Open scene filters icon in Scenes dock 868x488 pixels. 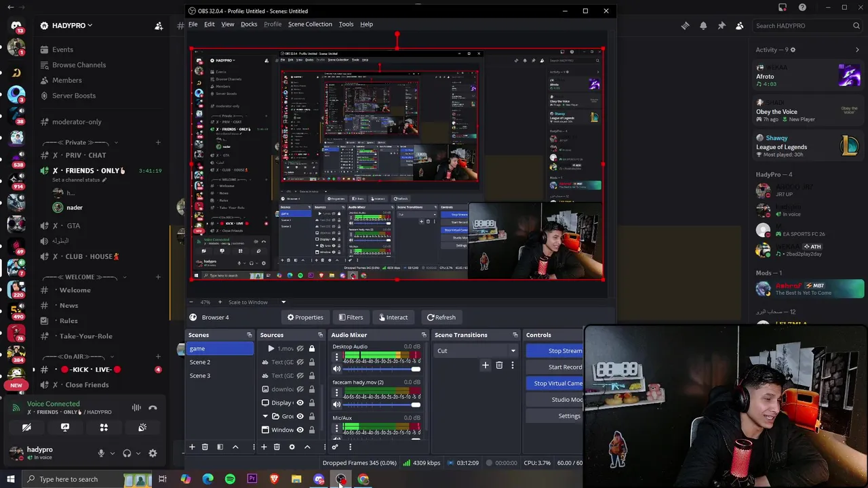(220, 447)
